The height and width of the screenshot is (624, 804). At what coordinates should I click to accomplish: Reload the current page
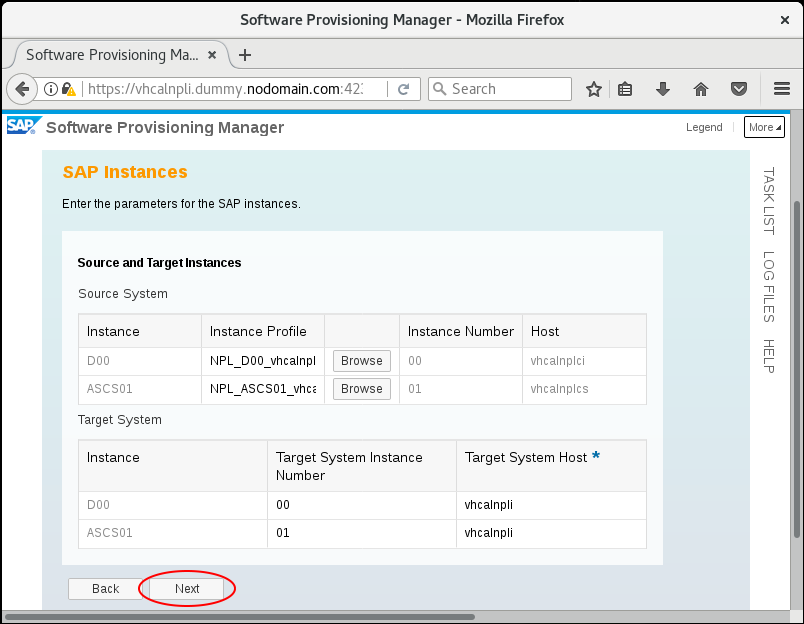(x=404, y=89)
